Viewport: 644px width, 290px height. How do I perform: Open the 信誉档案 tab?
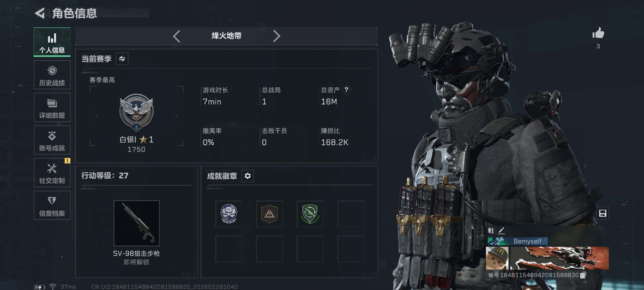[52, 205]
